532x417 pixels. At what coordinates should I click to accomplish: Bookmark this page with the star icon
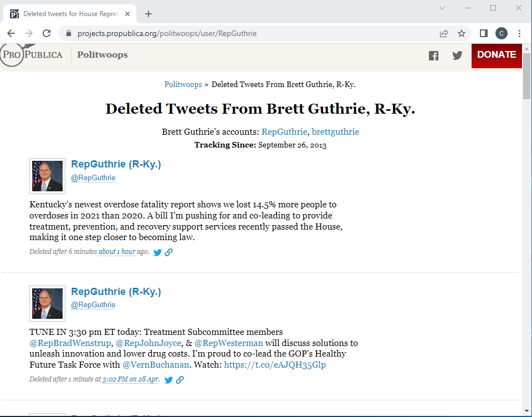pyautogui.click(x=462, y=33)
